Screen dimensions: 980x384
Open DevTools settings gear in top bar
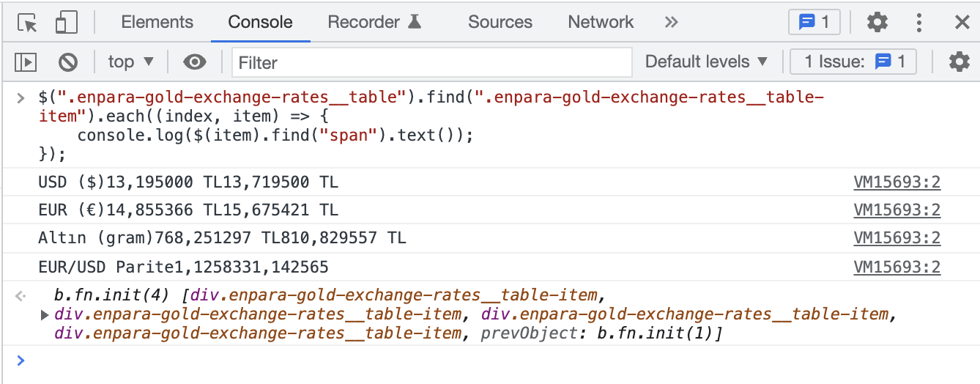click(x=877, y=23)
